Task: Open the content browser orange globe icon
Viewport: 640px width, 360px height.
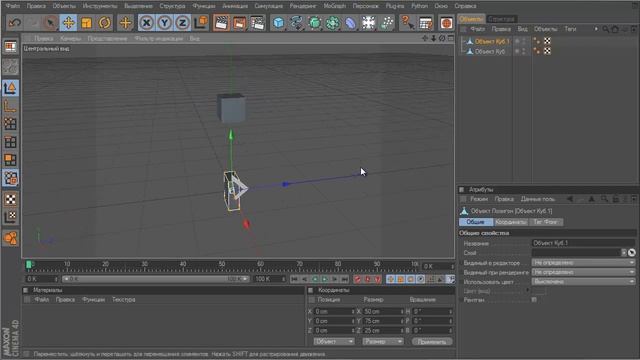Action: tap(446, 22)
